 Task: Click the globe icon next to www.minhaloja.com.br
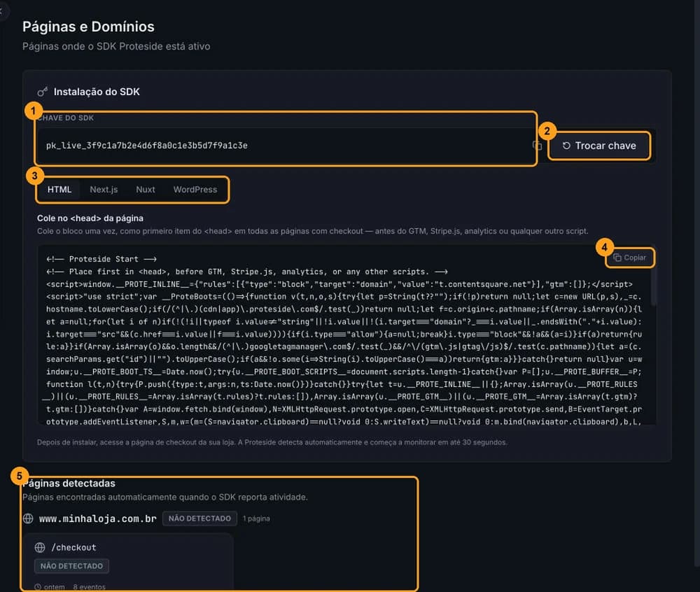28,519
